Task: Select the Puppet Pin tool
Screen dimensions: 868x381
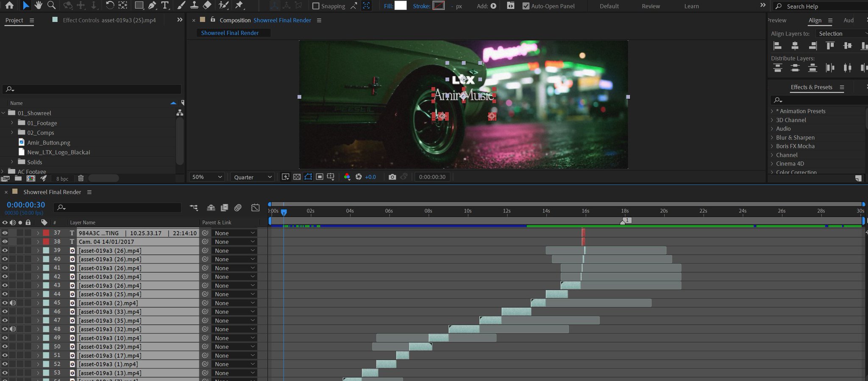Action: [239, 5]
